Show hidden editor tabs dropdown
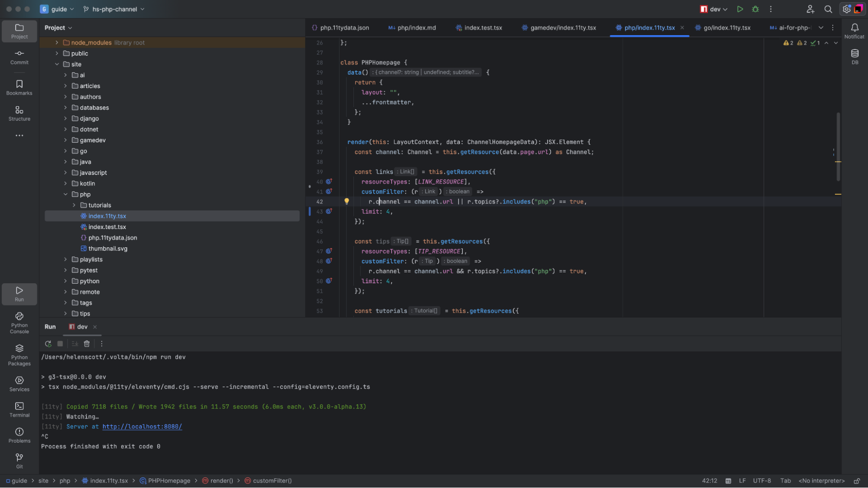 [x=821, y=28]
